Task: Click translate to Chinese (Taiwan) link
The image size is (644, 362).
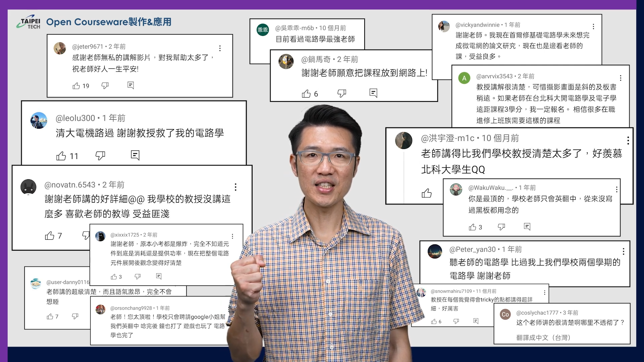Action: 543,338
